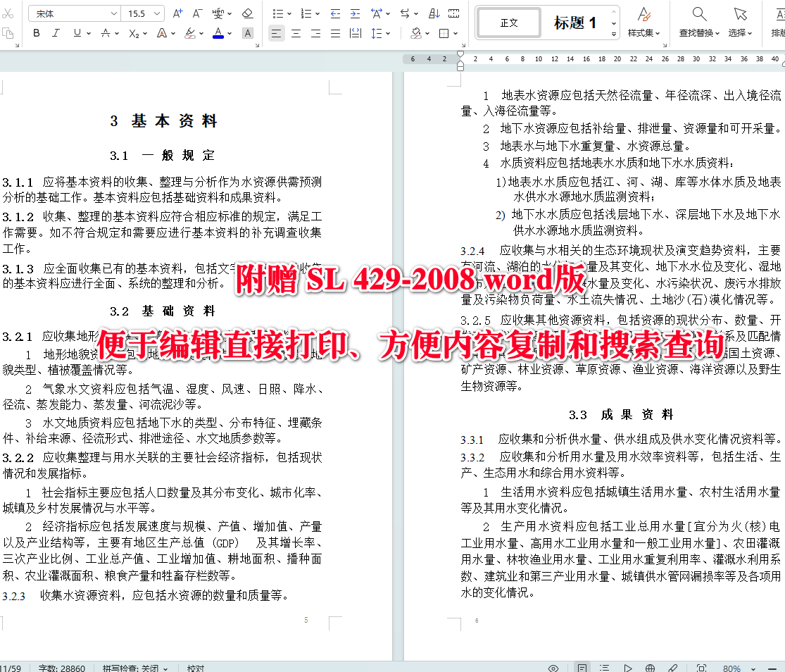785x672 pixels.
Task: Toggle bold formatting
Action: pyautogui.click(x=36, y=32)
